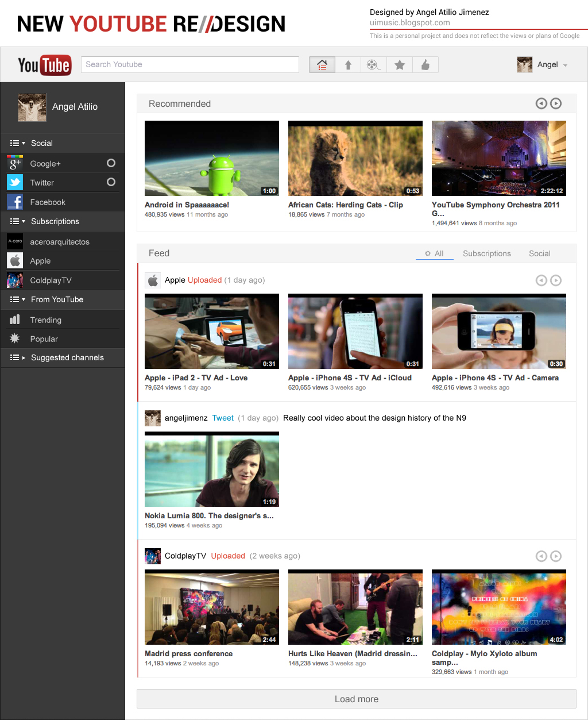The image size is (588, 720).
Task: Select the All feed filter
Action: click(x=435, y=253)
